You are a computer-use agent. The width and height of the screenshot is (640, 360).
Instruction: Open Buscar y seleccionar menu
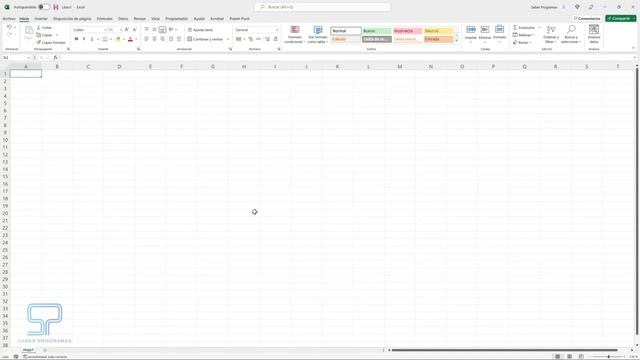571,34
